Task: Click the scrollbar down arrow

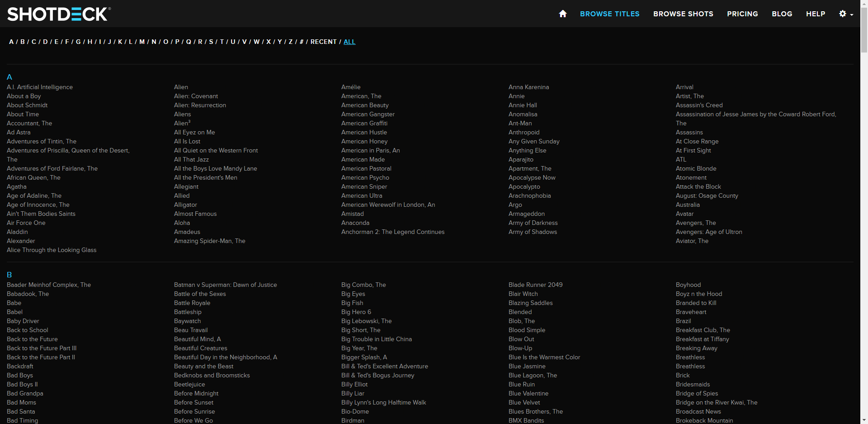Action: (x=864, y=420)
